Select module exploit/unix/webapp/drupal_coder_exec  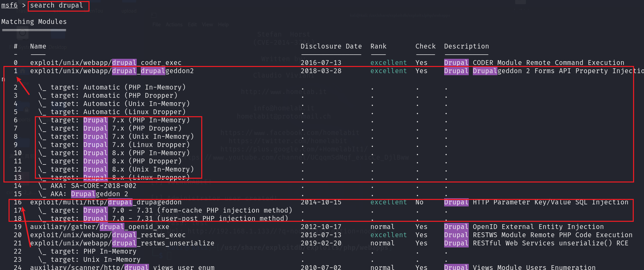106,63
